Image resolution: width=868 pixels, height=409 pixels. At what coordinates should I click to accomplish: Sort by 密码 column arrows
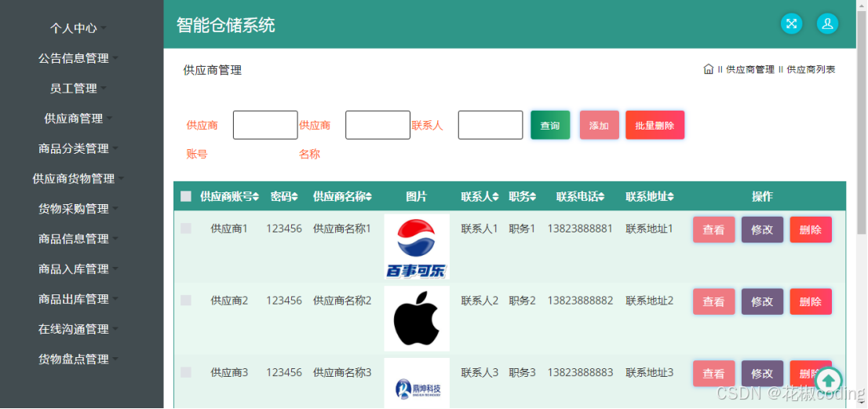(295, 197)
